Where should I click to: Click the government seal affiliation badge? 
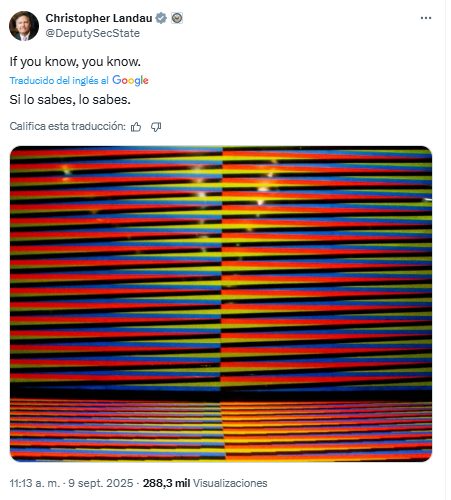coord(177,18)
